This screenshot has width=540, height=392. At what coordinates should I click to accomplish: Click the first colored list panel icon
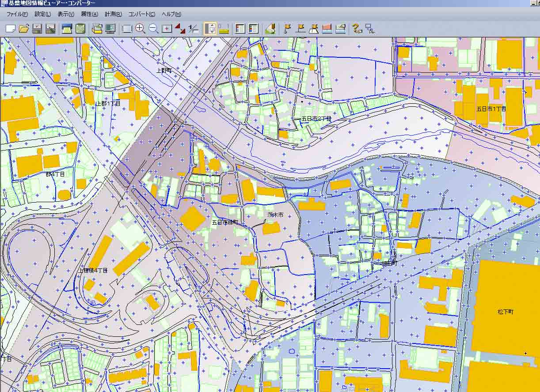[x=240, y=29]
